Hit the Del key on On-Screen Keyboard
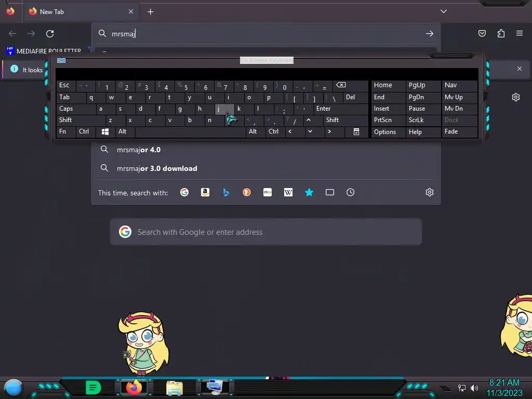The image size is (532, 399). (x=355, y=97)
